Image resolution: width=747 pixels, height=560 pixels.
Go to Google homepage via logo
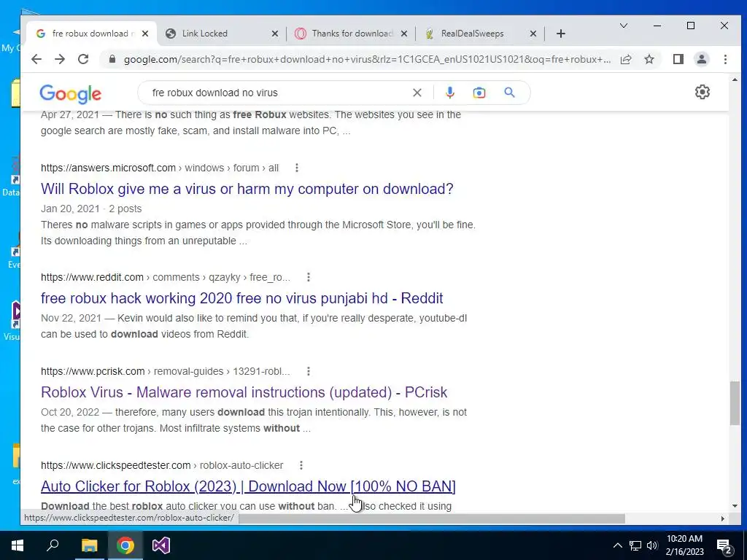[71, 94]
